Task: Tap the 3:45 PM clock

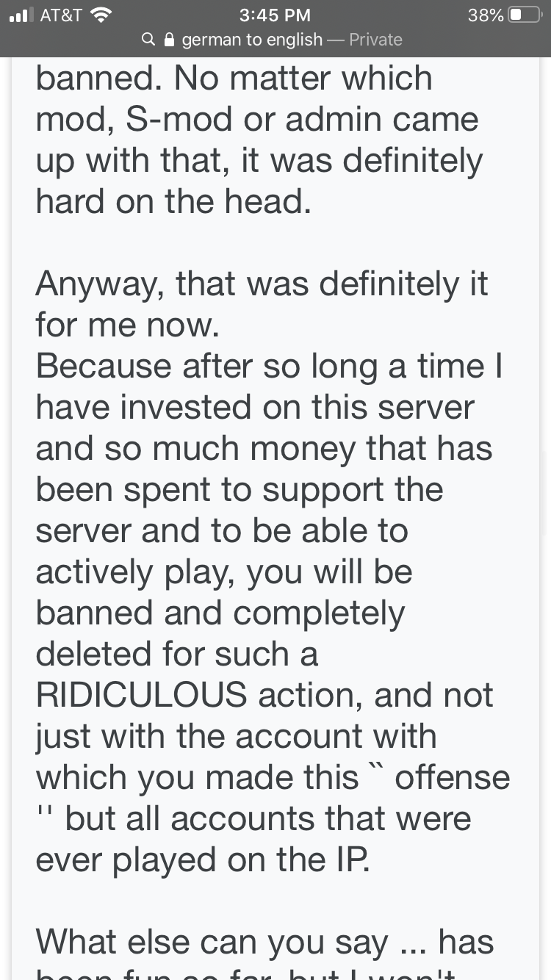Action: (275, 15)
